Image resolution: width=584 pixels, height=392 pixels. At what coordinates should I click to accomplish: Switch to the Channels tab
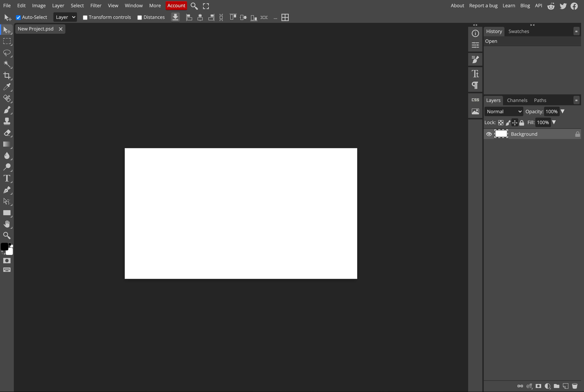coord(517,101)
